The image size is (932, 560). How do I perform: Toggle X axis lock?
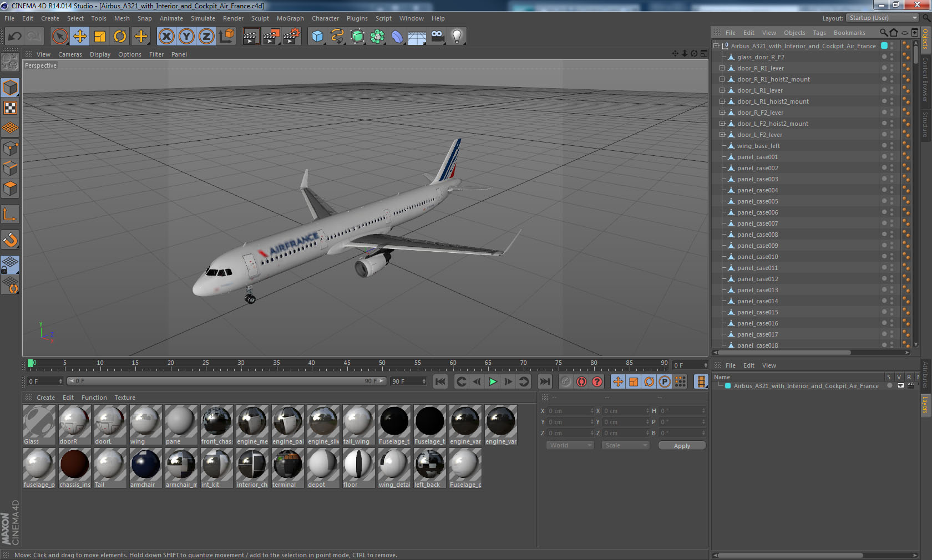coord(166,37)
